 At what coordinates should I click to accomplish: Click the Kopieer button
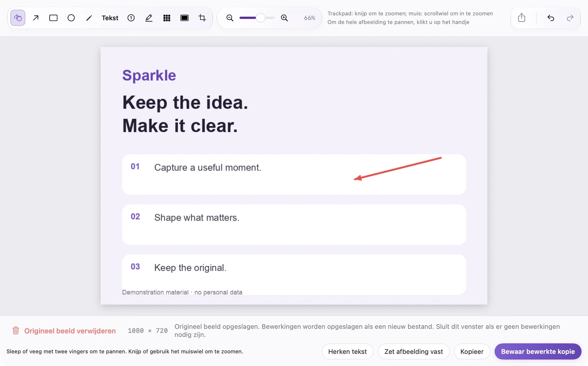472,352
